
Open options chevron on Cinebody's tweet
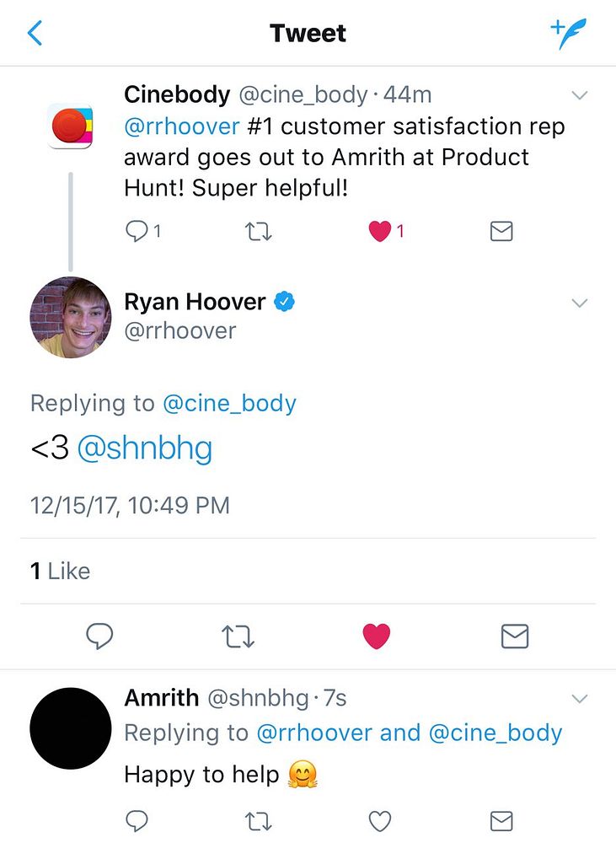tap(580, 96)
